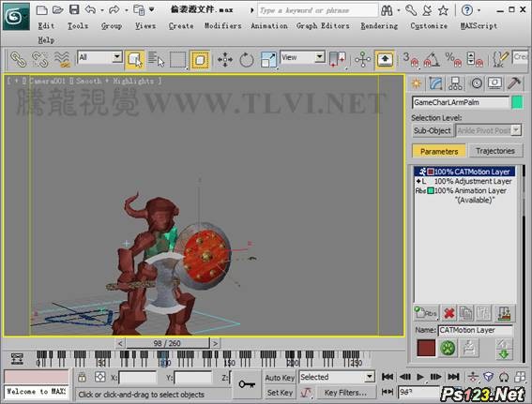Toggle Spinner Snap
Screen dimensions: 532x404
(x=475, y=59)
